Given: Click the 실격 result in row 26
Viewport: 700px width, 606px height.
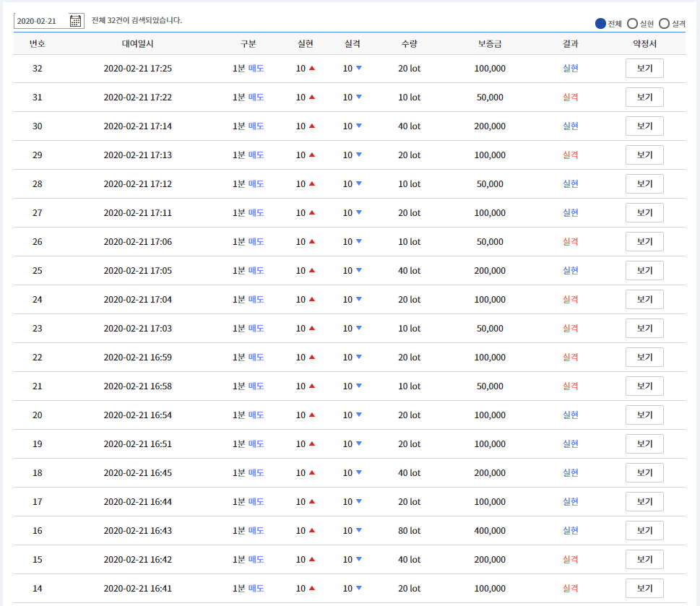Looking at the screenshot, I should click(x=571, y=241).
